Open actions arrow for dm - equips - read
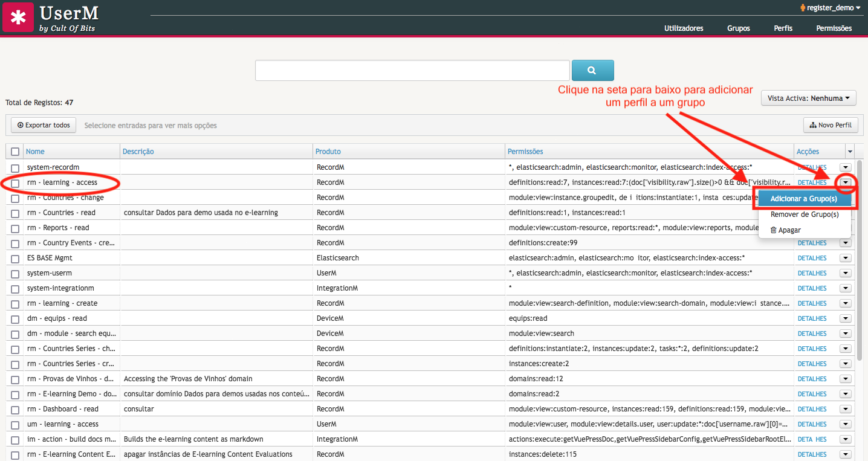Screen dimensions: 868x461 pyautogui.click(x=846, y=318)
